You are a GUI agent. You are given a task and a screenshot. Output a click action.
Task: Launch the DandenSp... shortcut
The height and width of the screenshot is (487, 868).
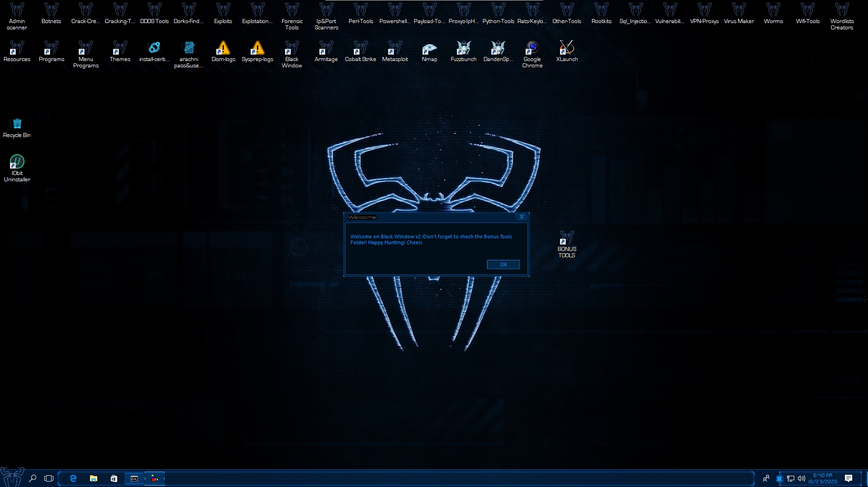coord(498,52)
